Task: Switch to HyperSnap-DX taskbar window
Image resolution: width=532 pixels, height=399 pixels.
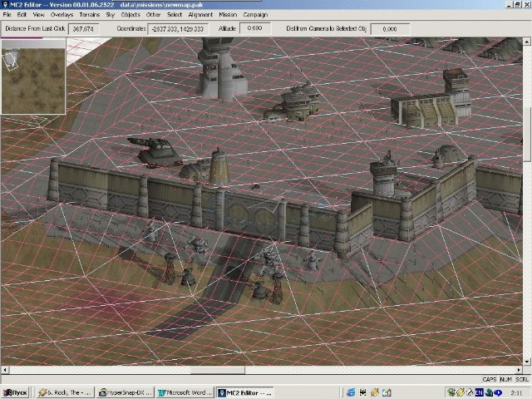Action: point(126,392)
